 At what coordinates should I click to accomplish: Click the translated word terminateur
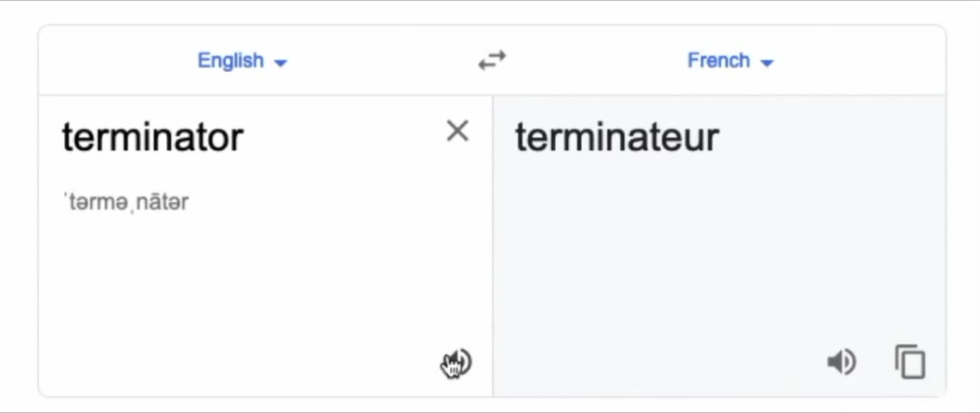click(x=617, y=138)
